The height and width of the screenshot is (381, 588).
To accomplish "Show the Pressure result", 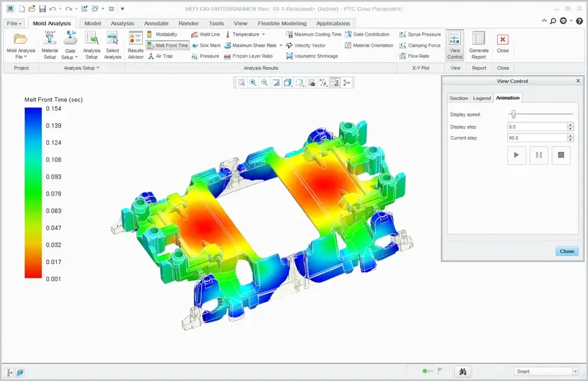I will click(205, 56).
